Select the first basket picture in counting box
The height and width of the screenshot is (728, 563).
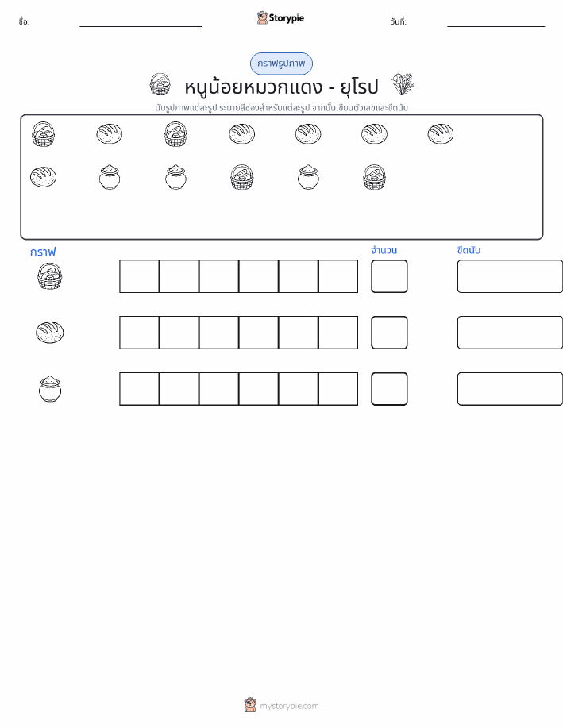[43, 134]
